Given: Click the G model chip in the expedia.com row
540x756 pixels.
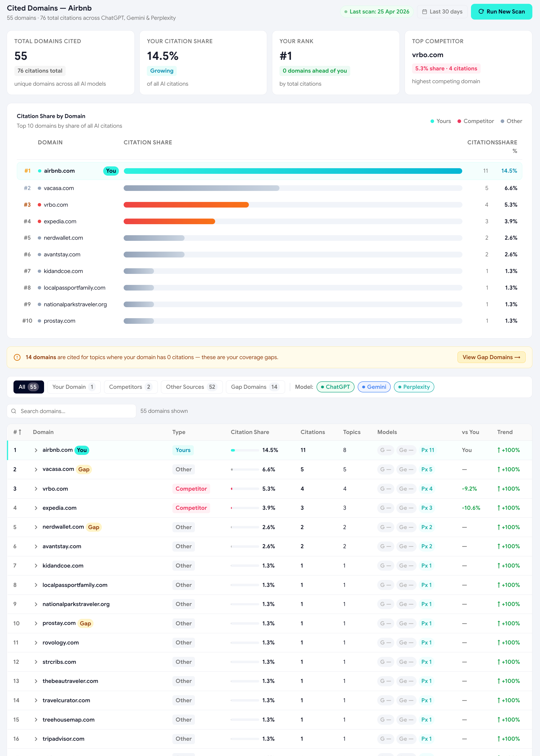Looking at the screenshot, I should click(x=385, y=508).
